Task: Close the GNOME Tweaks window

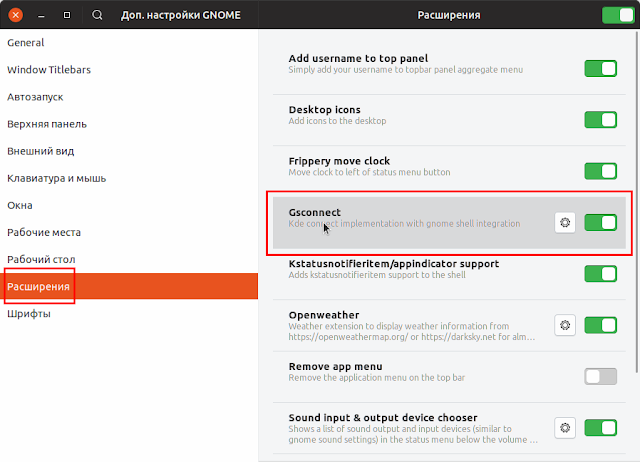Action: click(x=16, y=15)
